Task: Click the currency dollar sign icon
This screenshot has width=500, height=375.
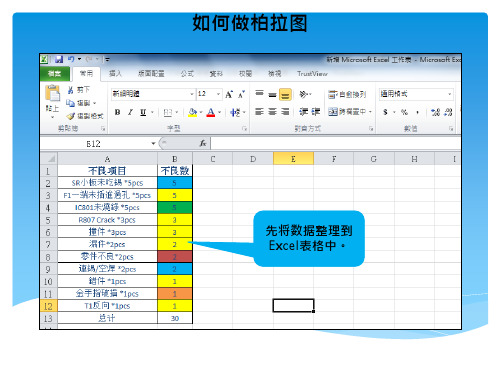Action: tap(385, 112)
